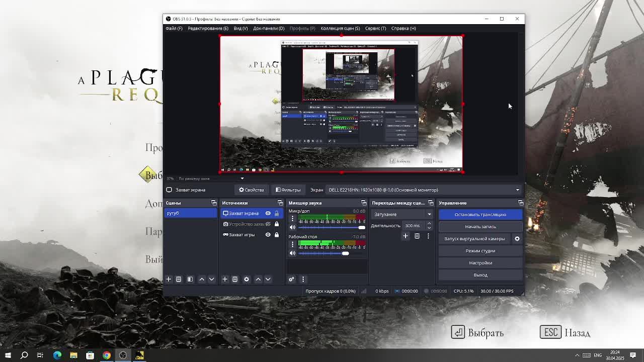Image resolution: width=644 pixels, height=362 pixels.
Task: Undock the Controls panel
Action: [x=521, y=203]
